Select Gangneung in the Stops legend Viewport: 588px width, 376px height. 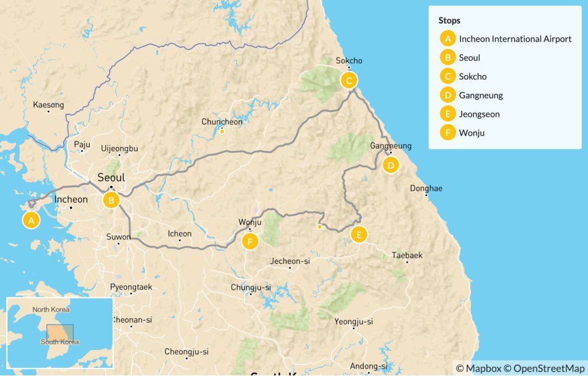pyautogui.click(x=481, y=95)
